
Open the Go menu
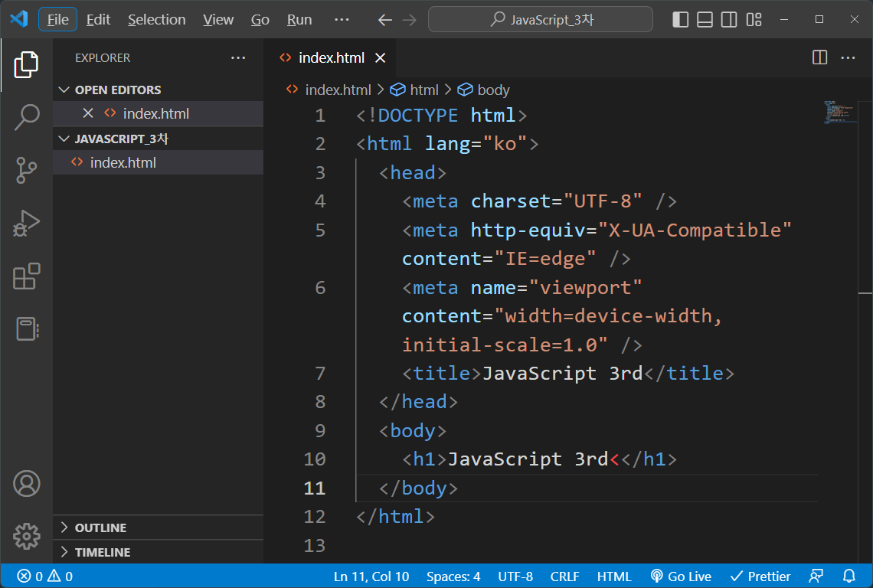pyautogui.click(x=260, y=19)
